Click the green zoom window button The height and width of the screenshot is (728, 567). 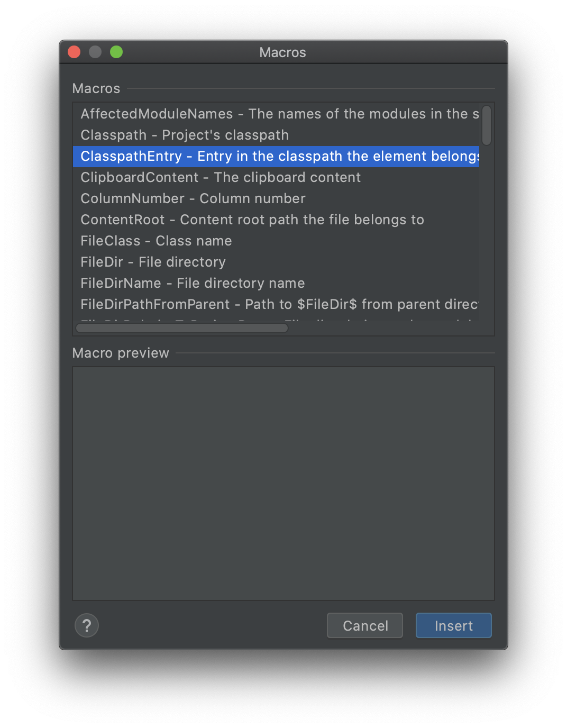tap(116, 52)
